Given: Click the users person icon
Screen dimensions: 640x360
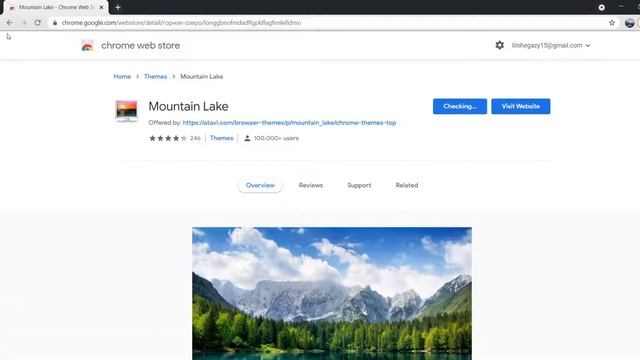Looking at the screenshot, I should click(247, 138).
